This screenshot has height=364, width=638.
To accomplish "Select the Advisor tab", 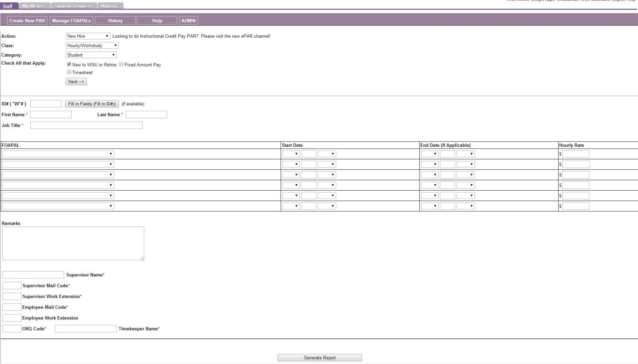I will click(x=109, y=6).
